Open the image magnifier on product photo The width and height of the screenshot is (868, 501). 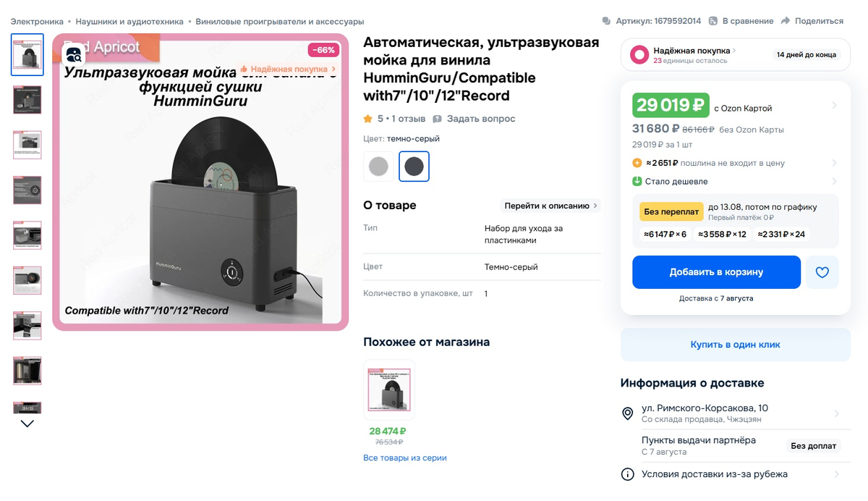pyautogui.click(x=72, y=54)
